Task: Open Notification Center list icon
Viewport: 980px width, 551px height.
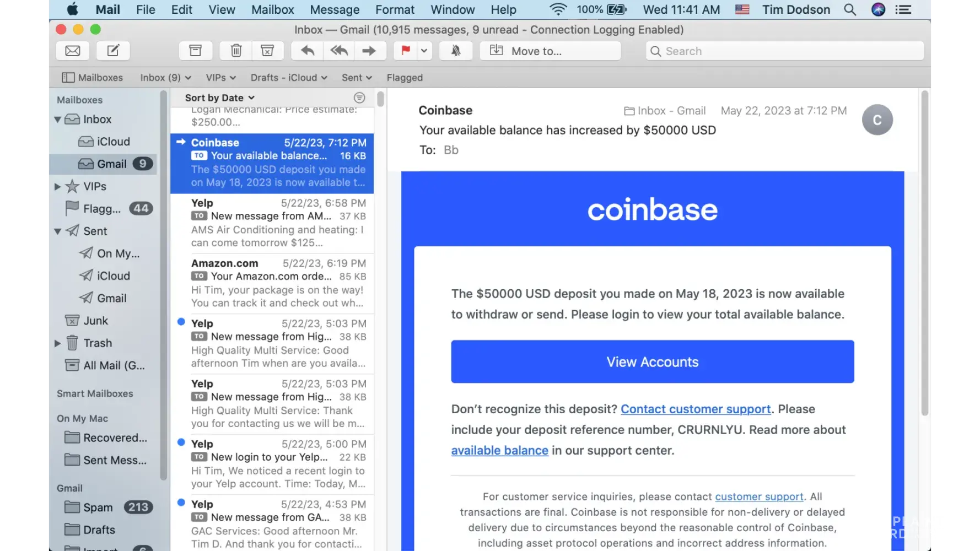Action: 903,9
